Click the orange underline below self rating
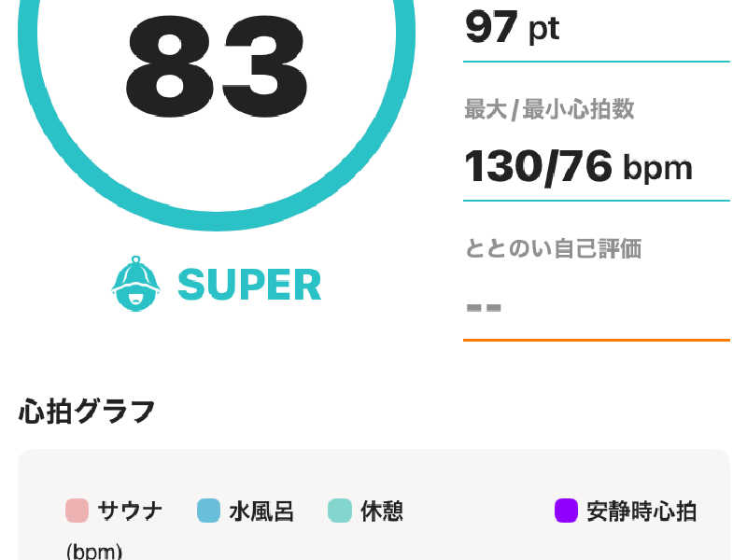Viewport: 747px width, 560px height. [597, 340]
